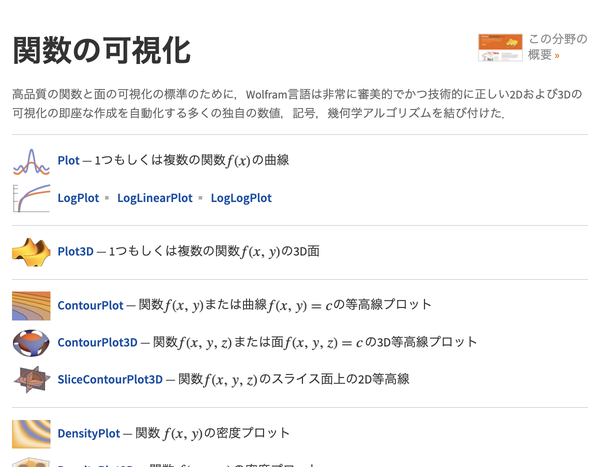Click the partially visible DensityPlot3D icon

pyautogui.click(x=31, y=462)
